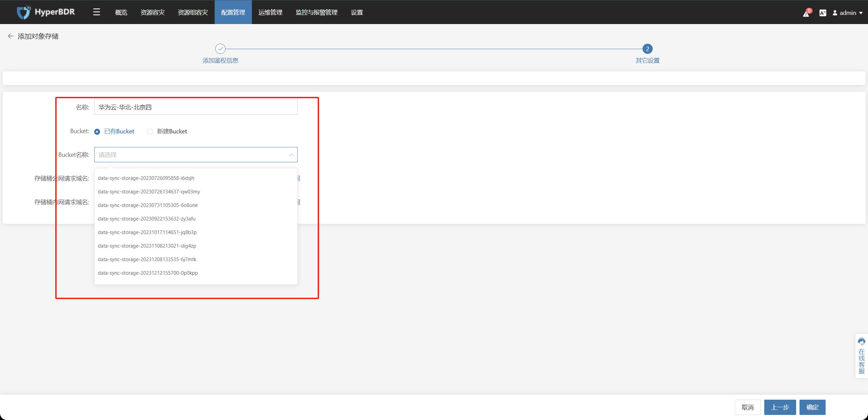Click the 确定 button

[x=812, y=407]
